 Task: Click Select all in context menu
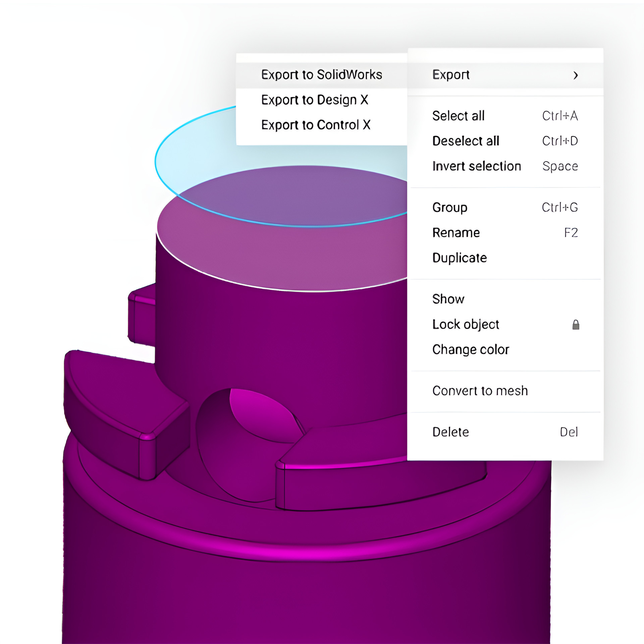(458, 116)
